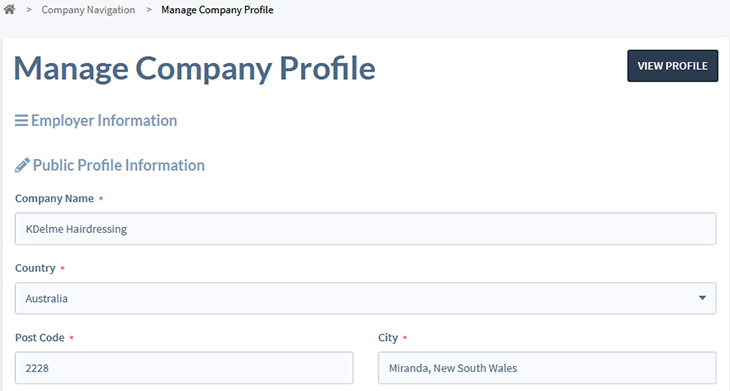Focus the Post Code field with 2228
This screenshot has height=391, width=730.
point(184,368)
